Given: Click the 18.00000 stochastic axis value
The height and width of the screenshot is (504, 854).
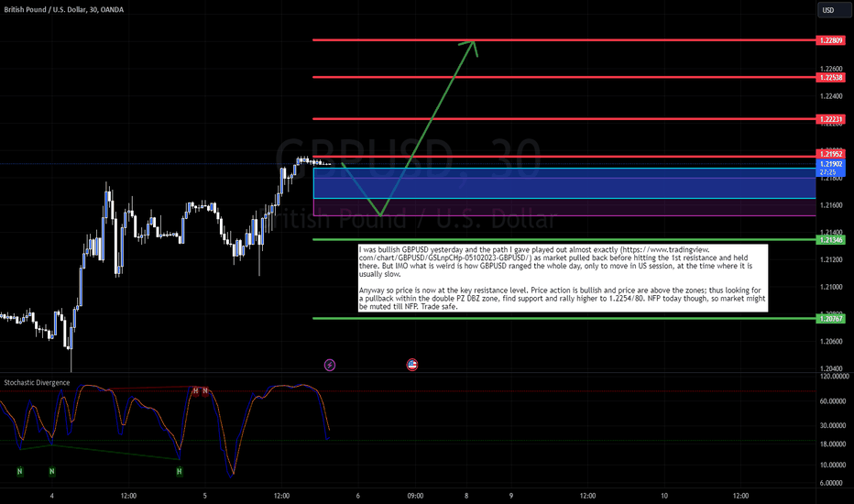Looking at the screenshot, I should 833,444.
